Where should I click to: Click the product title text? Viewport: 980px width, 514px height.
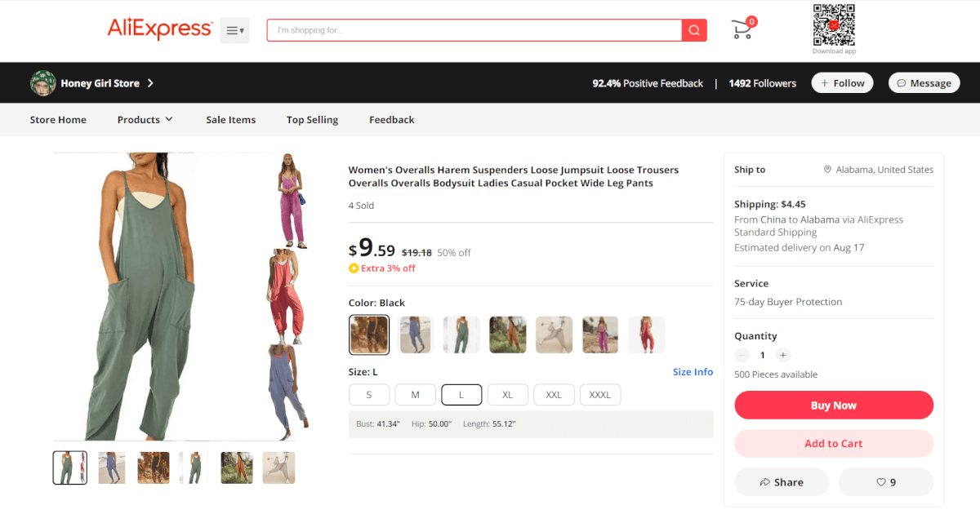pos(514,176)
